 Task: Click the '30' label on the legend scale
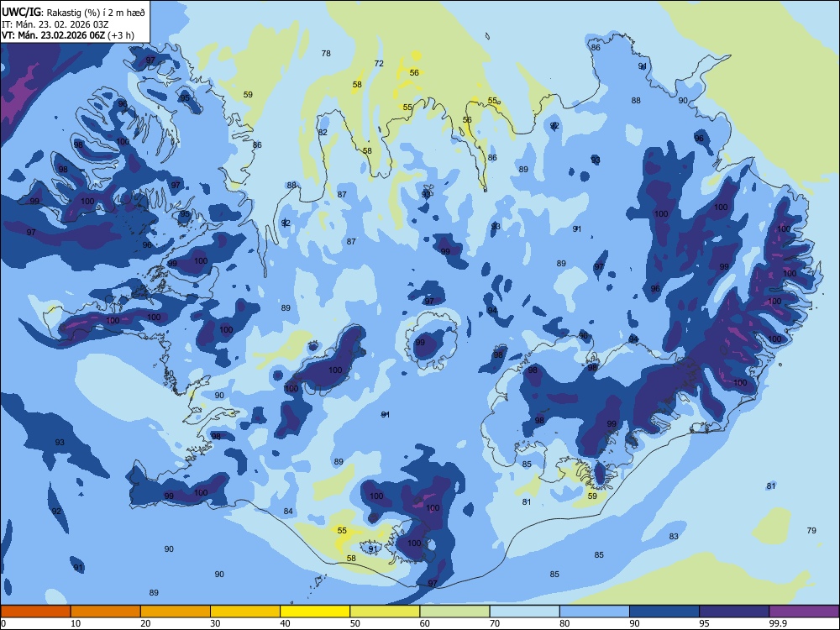(215, 623)
